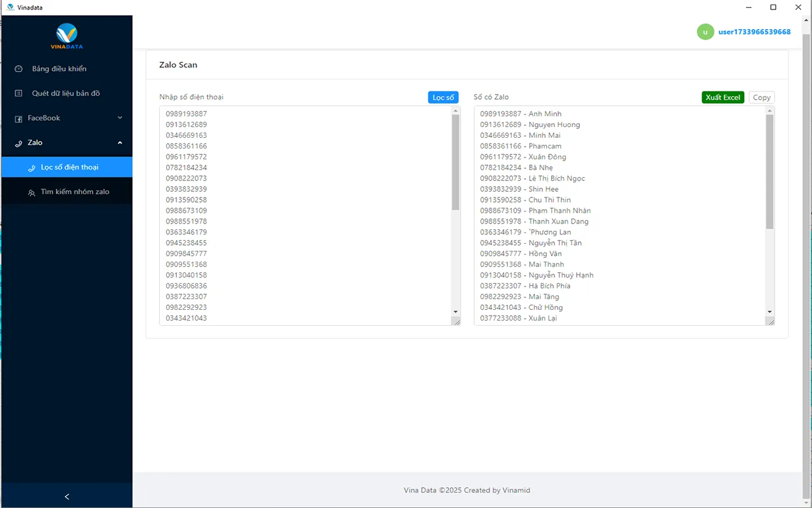Open Tìm kiếm nhóm zalo submenu item
Viewport: 812px width, 508px height.
[75, 192]
